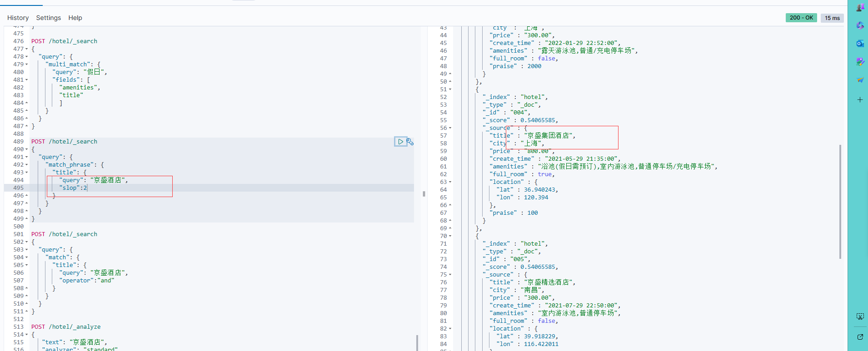Collapse the analyze body fold at line 514

[x=26, y=335]
